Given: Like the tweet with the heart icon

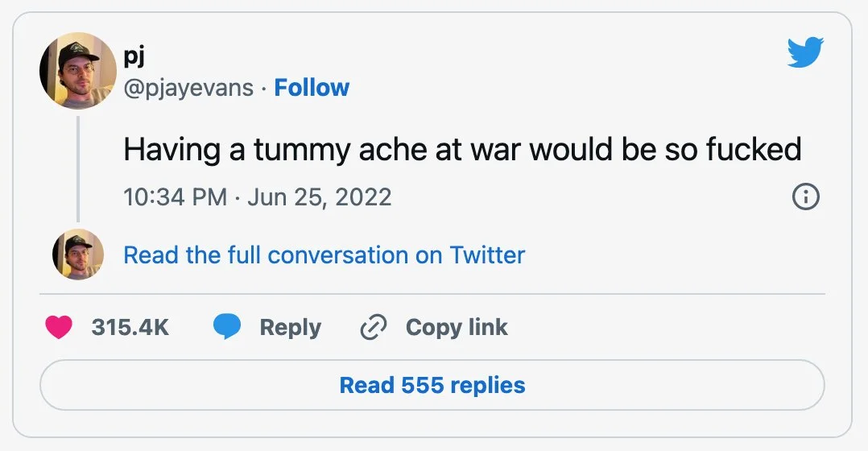Looking at the screenshot, I should pos(59,327).
